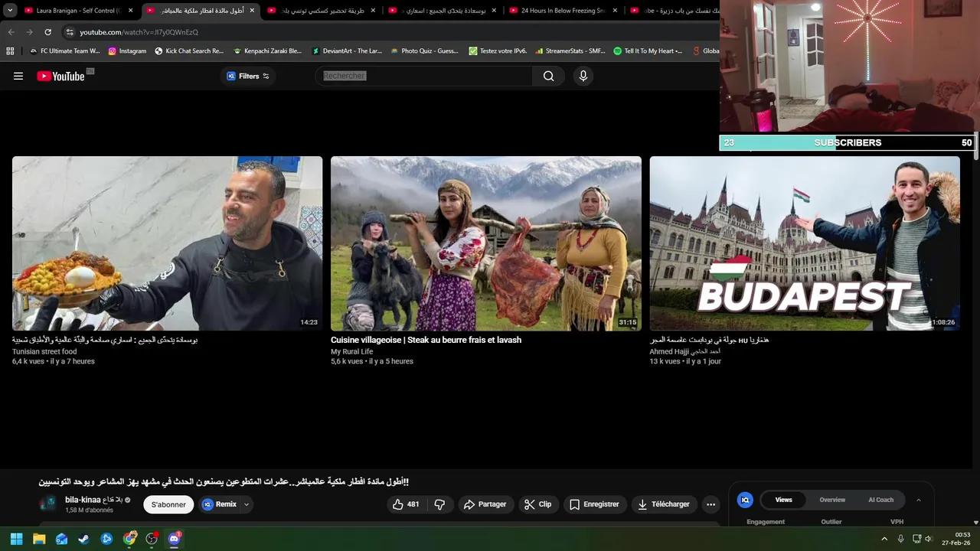Reload the page with the refresh icon
The height and width of the screenshot is (551, 980).
pyautogui.click(x=47, y=32)
